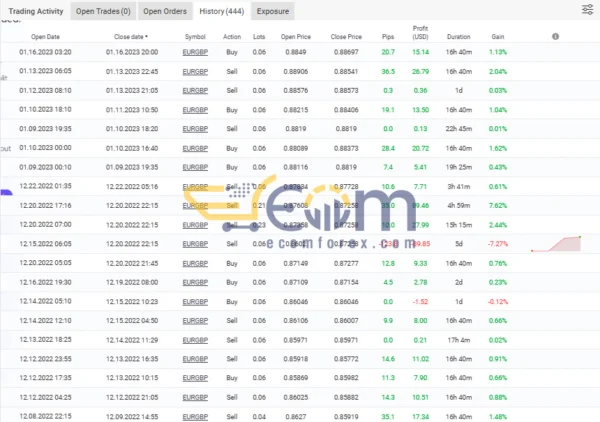The image size is (600, 422).
Task: Open EURGBP link in 01.09.2023 19:35 row
Action: coord(195,129)
